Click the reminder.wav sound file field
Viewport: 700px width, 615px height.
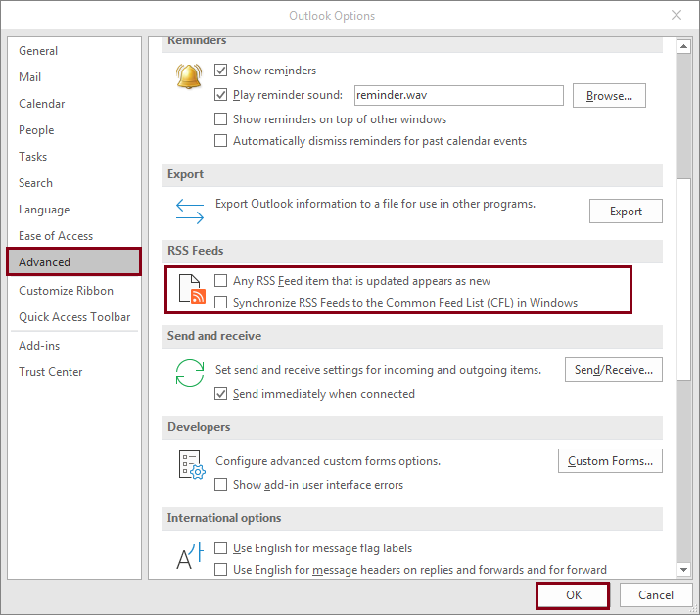pos(458,95)
